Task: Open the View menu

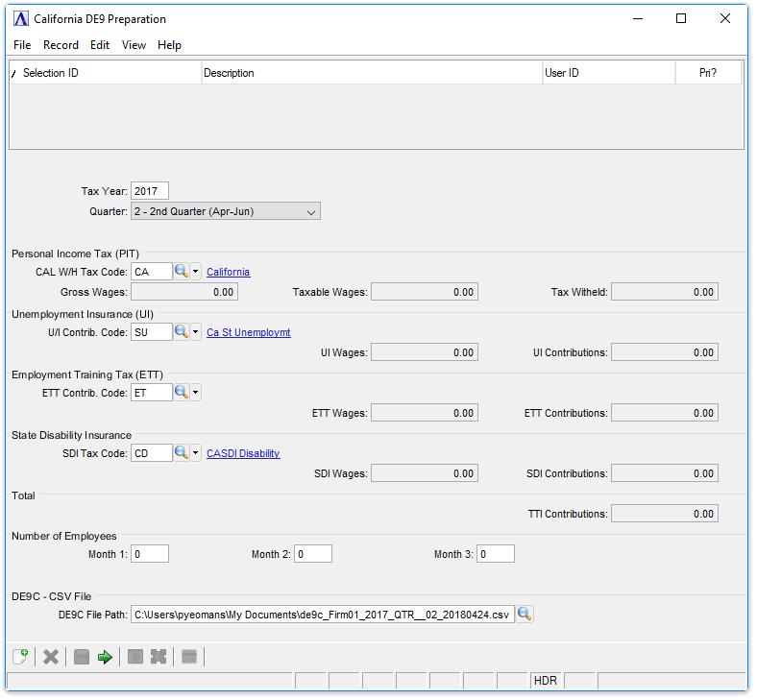Action: point(134,45)
